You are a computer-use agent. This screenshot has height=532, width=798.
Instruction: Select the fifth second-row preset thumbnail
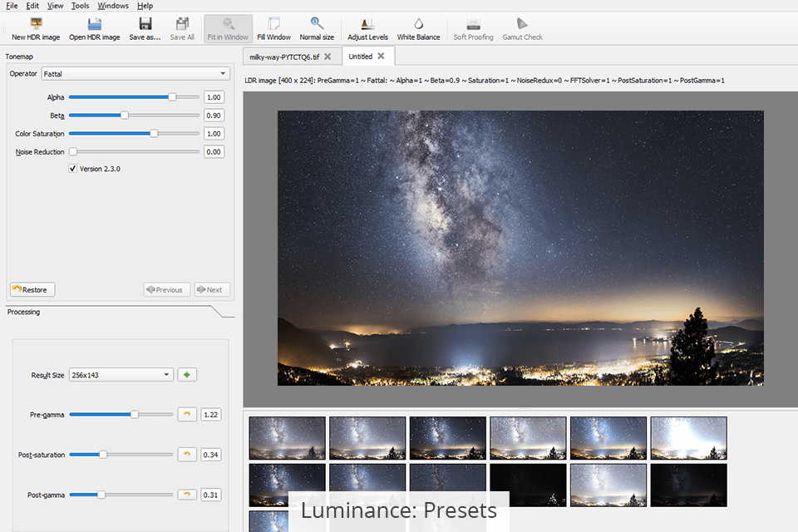pyautogui.click(x=608, y=485)
